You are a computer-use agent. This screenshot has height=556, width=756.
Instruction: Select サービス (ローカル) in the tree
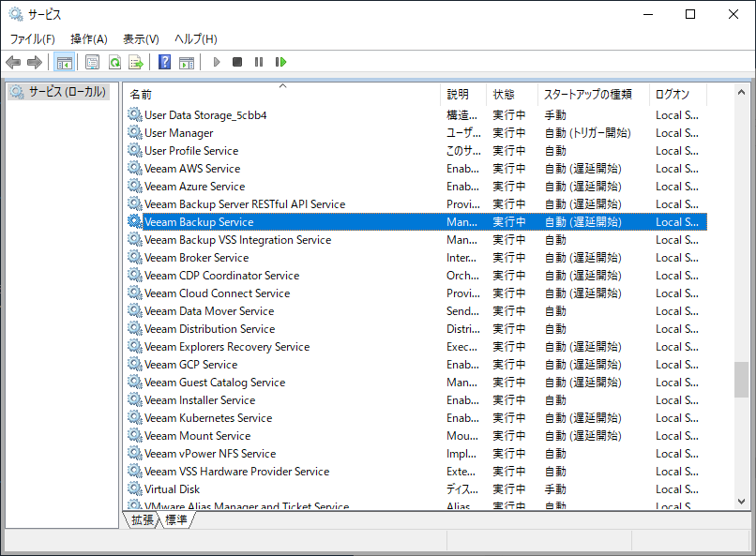tap(59, 92)
